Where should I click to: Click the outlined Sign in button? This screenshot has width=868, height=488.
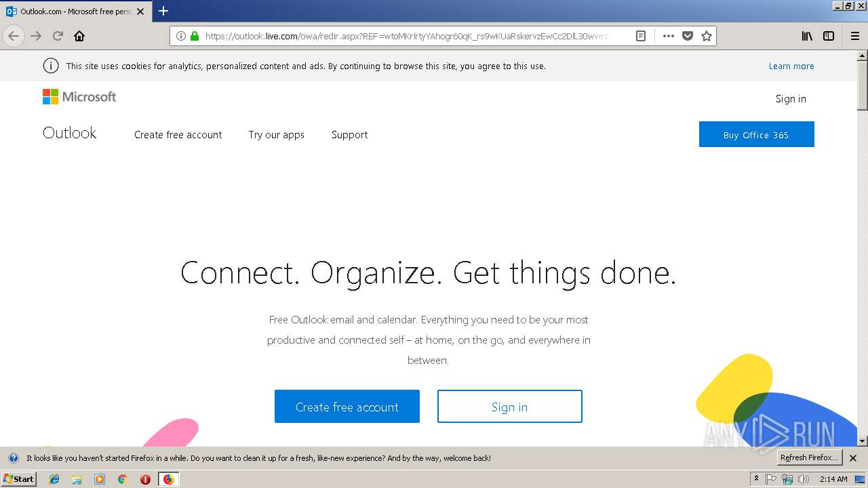pos(510,407)
